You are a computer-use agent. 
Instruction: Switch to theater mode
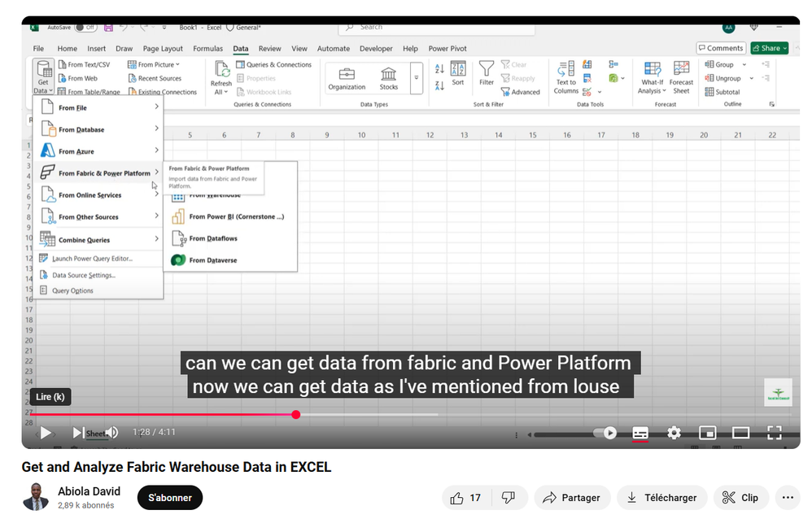tap(740, 433)
